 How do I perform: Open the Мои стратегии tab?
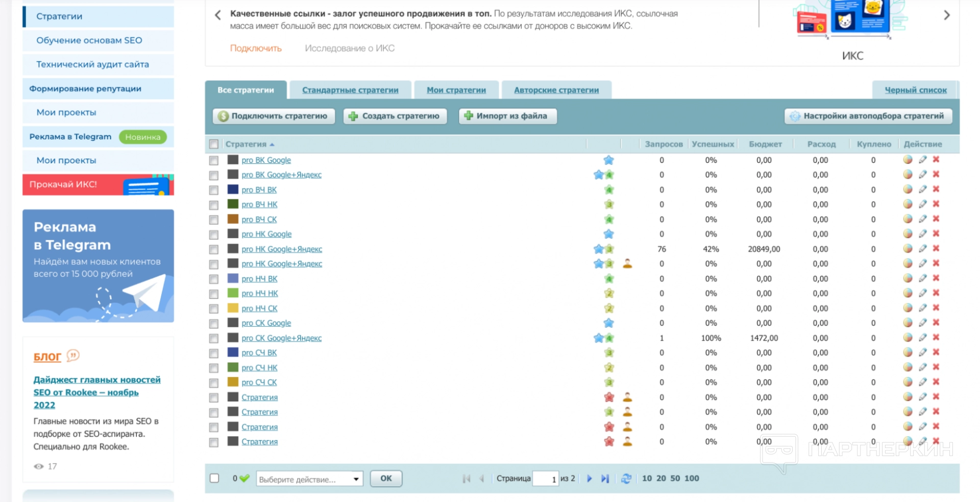[456, 90]
